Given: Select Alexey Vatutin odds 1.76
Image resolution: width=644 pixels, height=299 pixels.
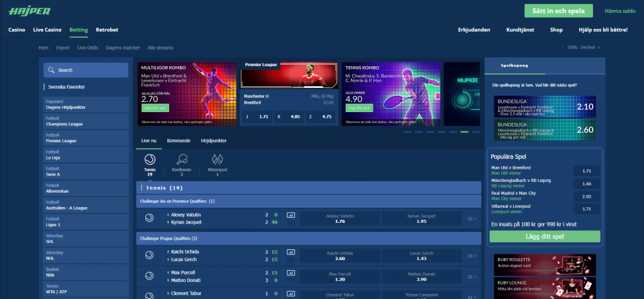Looking at the screenshot, I should [x=340, y=218].
